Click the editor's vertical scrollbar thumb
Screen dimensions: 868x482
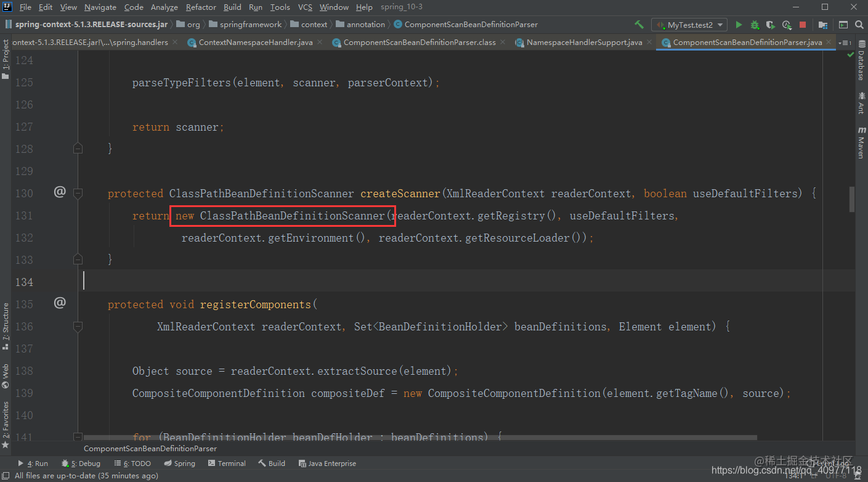pyautogui.click(x=853, y=198)
